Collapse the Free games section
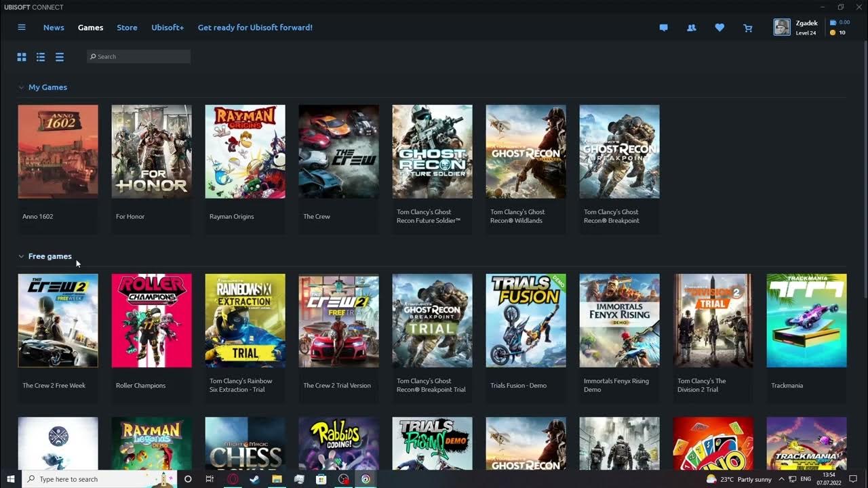This screenshot has height=488, width=868. [21, 256]
